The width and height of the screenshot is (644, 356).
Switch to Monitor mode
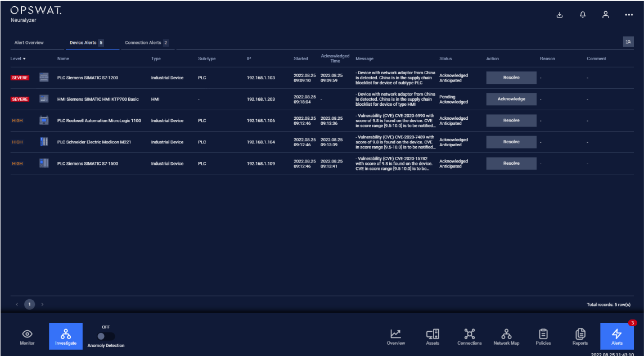click(x=27, y=336)
